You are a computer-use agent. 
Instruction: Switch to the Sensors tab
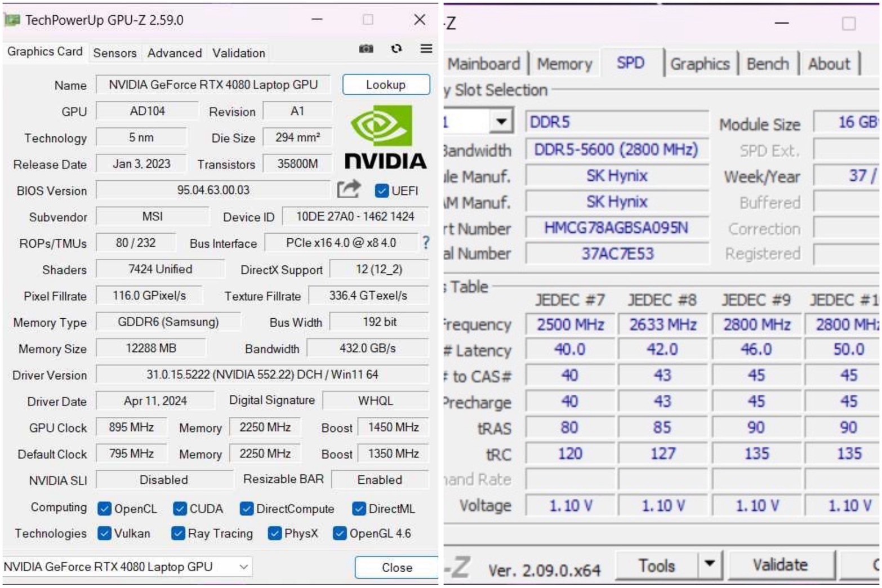pos(115,53)
